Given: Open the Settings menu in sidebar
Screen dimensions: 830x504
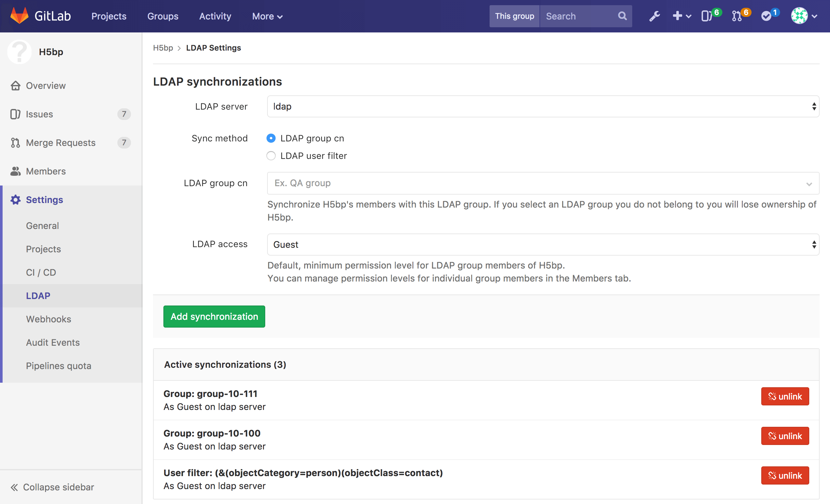Looking at the screenshot, I should [44, 199].
